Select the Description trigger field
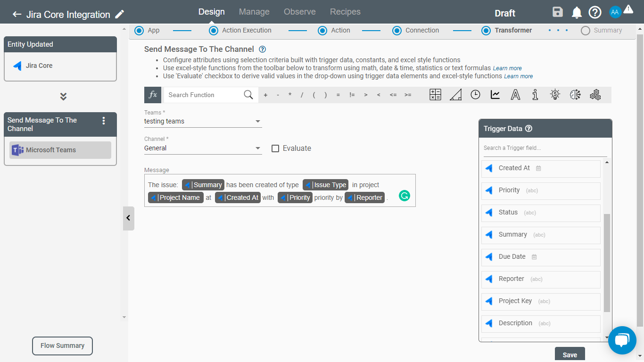This screenshot has width=644, height=362. (x=541, y=323)
